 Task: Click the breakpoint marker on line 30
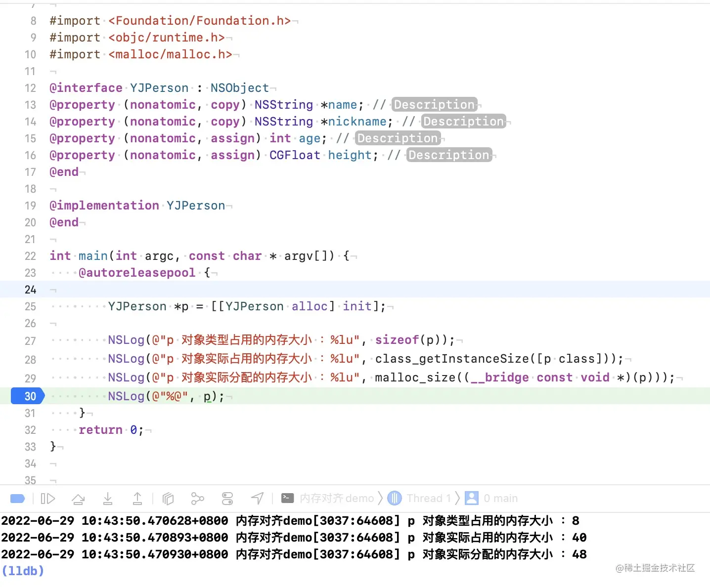point(28,396)
